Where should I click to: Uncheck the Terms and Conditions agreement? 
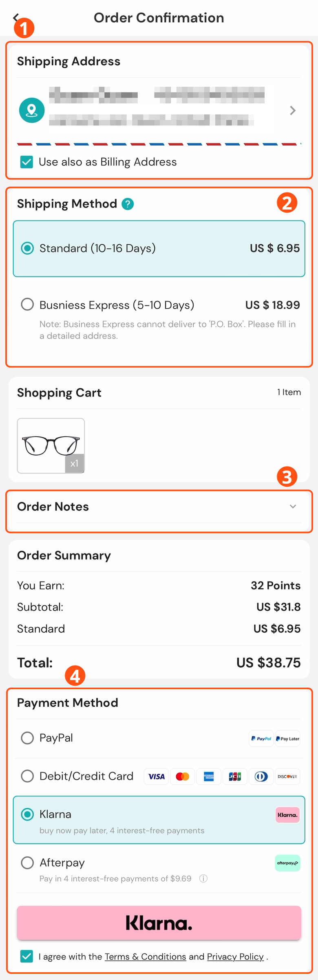[x=26, y=956]
